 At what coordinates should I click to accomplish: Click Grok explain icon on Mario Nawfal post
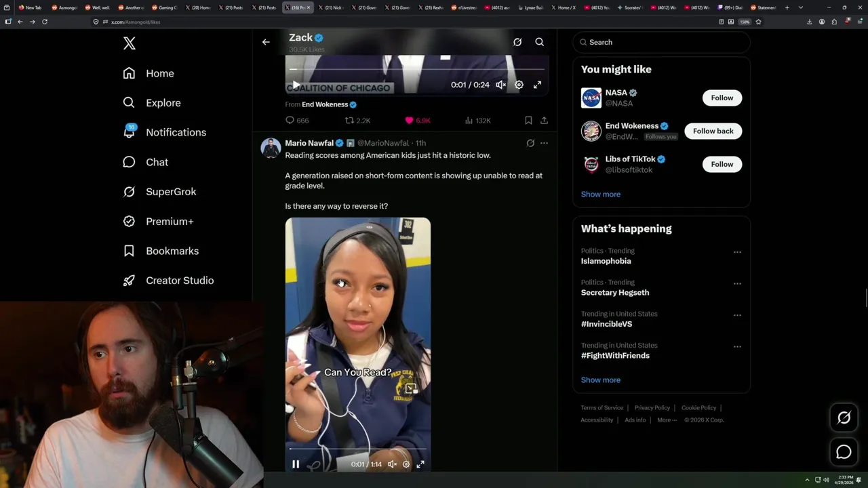click(x=530, y=143)
